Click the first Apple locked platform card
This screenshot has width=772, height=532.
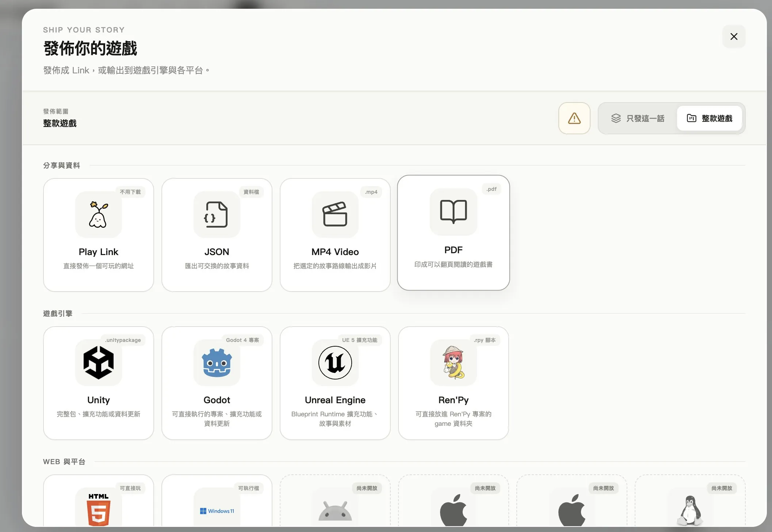453,501
